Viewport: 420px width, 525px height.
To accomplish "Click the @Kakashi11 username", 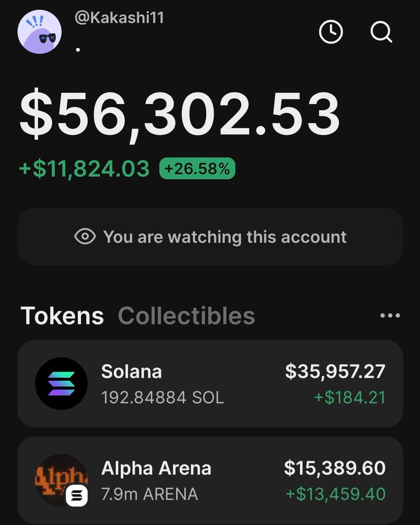I will point(119,19).
